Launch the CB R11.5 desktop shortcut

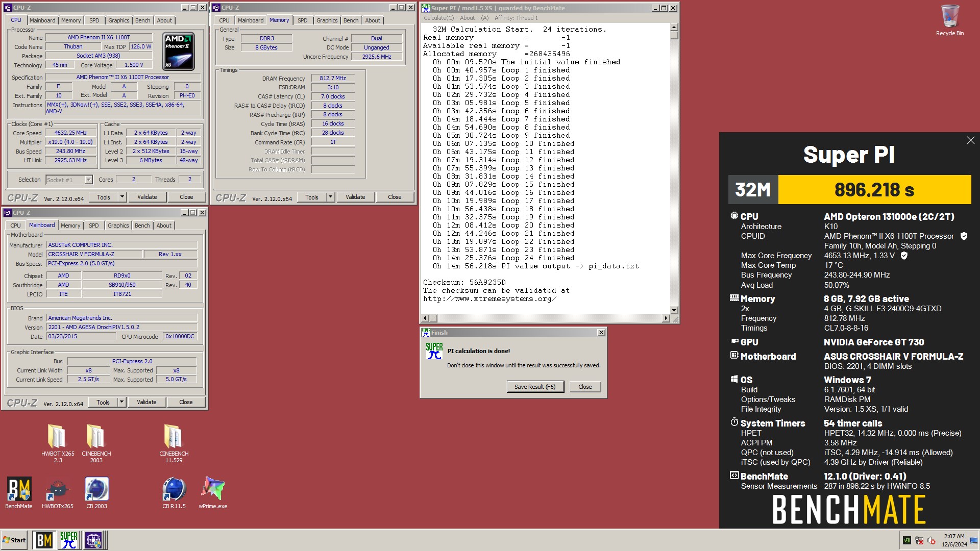[174, 493]
